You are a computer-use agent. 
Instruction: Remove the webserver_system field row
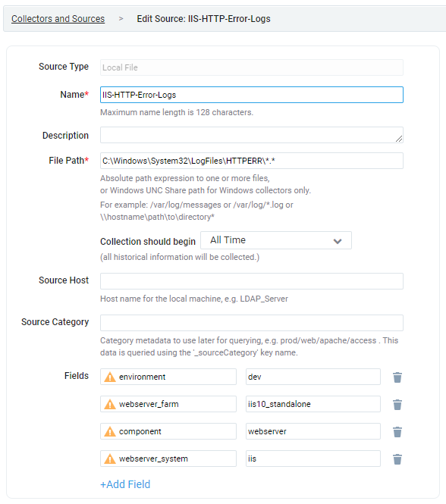point(397,459)
